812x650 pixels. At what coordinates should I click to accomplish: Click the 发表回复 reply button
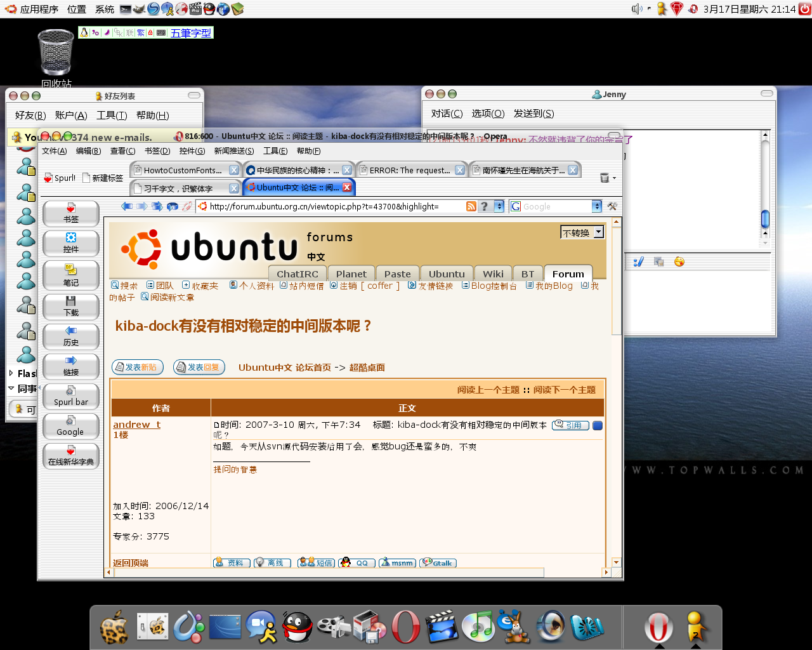199,367
